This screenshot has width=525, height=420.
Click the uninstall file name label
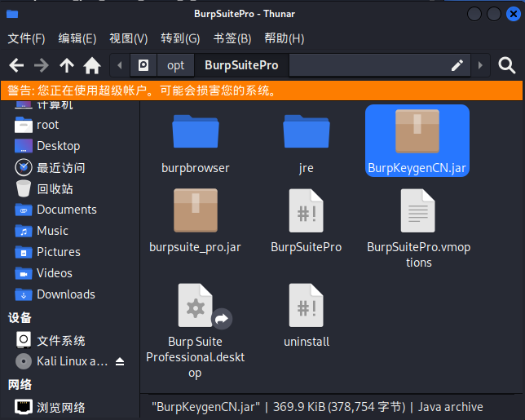307,342
